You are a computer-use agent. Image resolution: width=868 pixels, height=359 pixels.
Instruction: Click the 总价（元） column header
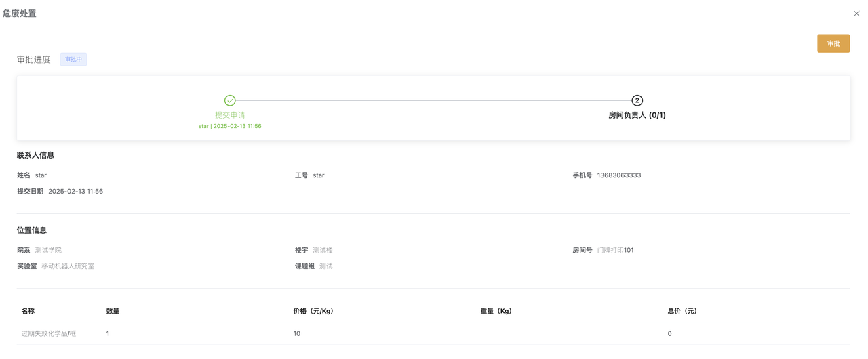click(682, 311)
